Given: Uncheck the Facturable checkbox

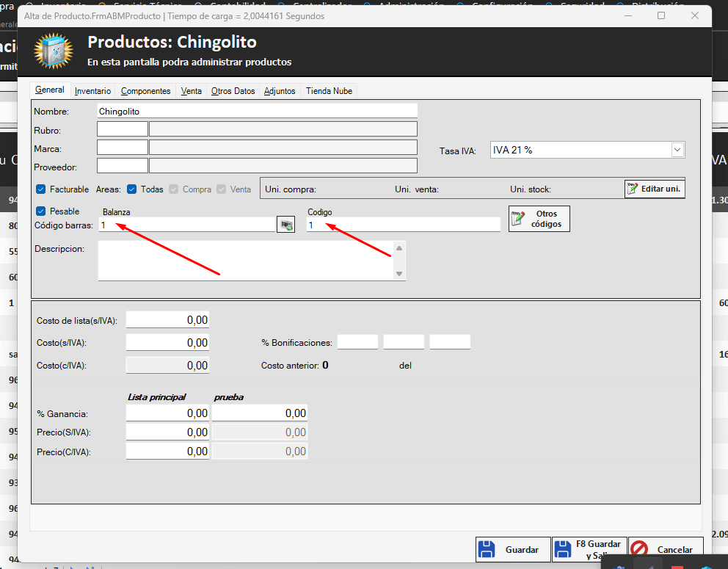Looking at the screenshot, I should [41, 189].
